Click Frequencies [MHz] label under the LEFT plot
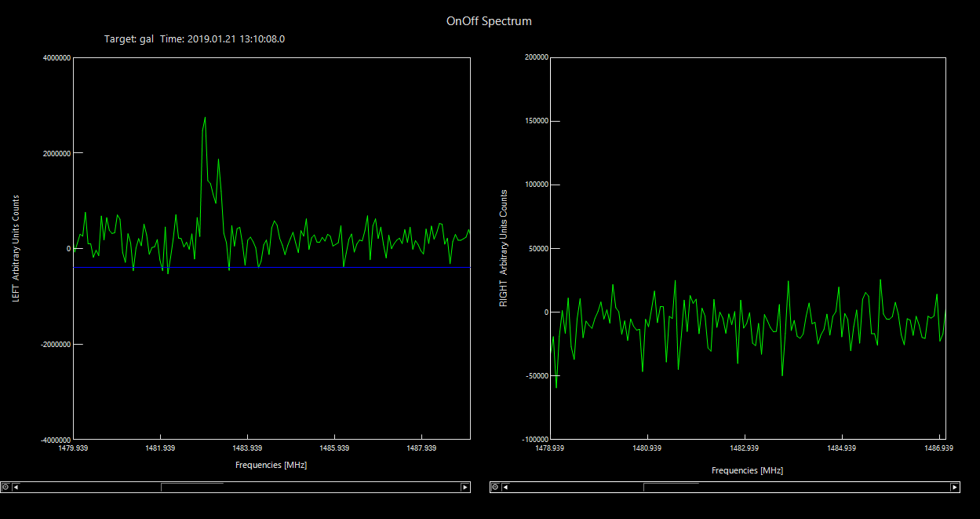Image resolution: width=980 pixels, height=519 pixels. pos(271,465)
